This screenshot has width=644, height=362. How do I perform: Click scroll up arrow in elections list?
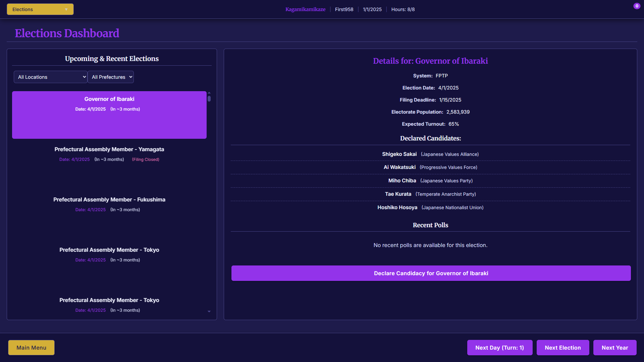point(209,93)
